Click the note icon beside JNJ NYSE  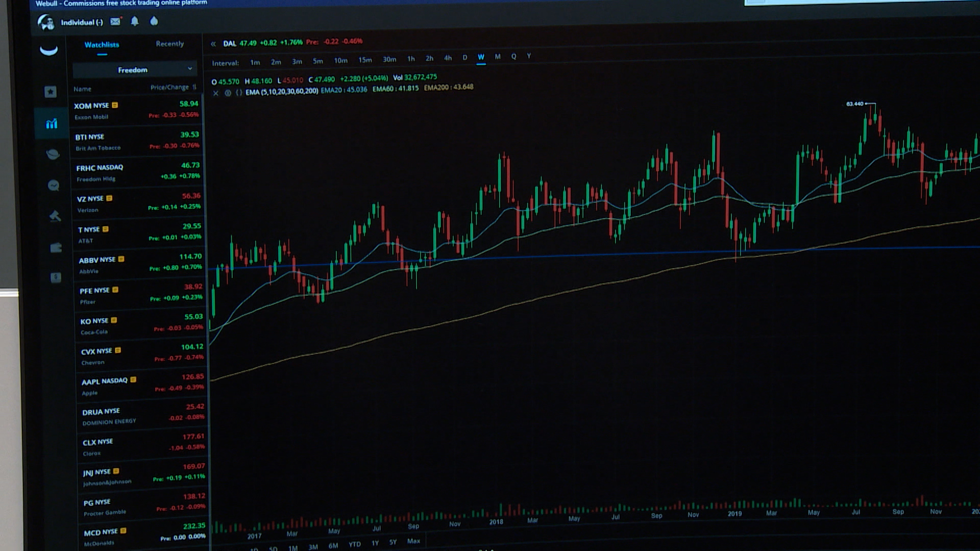click(x=116, y=471)
